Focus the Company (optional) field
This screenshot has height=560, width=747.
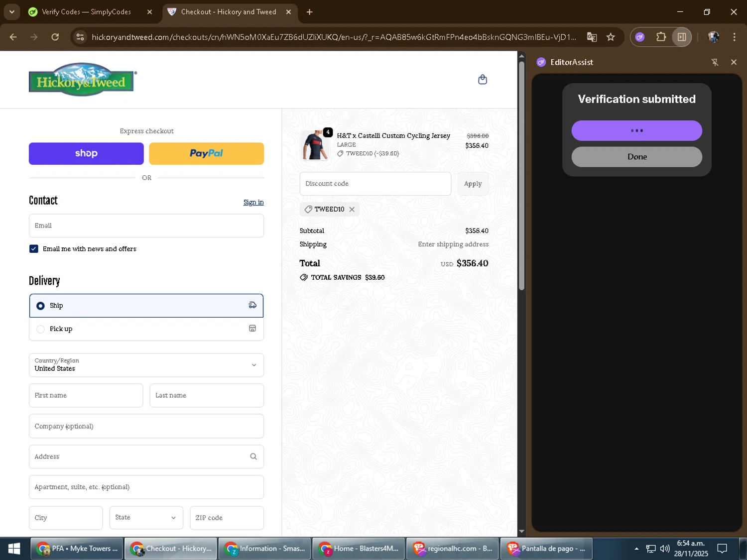(146, 426)
